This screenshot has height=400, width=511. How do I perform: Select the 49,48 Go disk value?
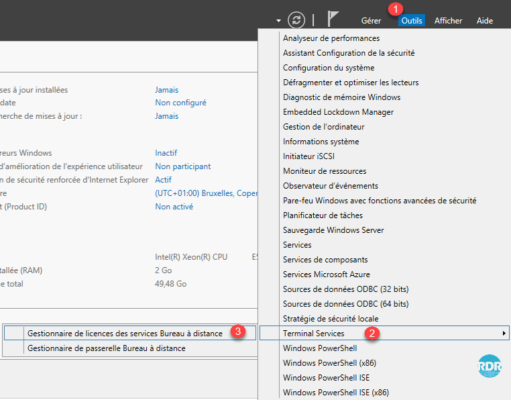point(171,284)
